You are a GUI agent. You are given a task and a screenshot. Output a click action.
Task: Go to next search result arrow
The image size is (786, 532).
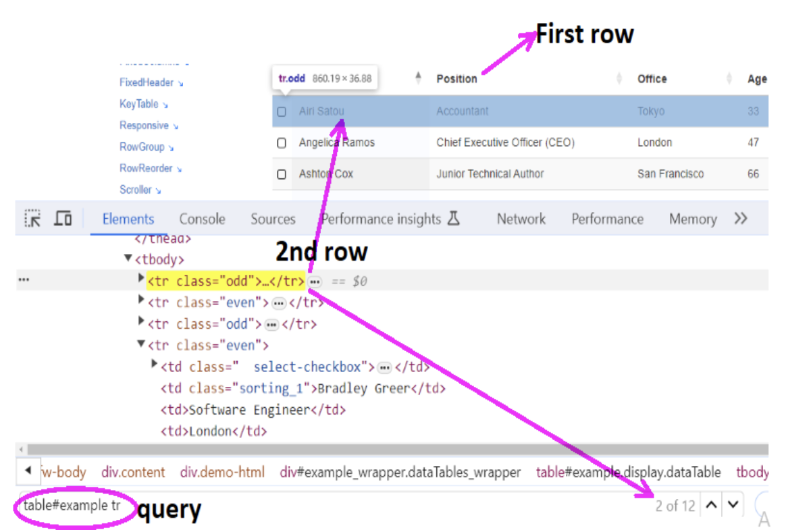[733, 505]
